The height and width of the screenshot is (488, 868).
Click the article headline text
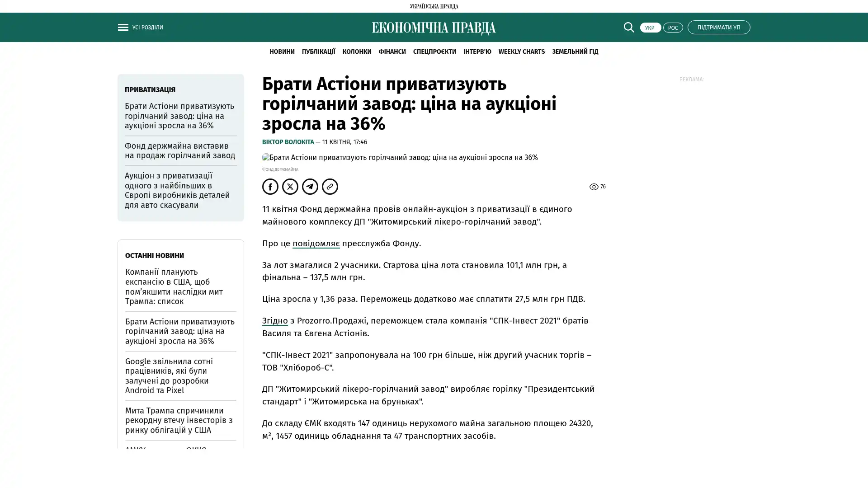[409, 104]
